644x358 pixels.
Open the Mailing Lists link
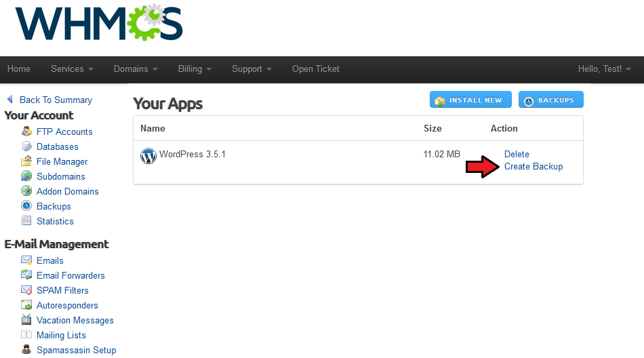pyautogui.click(x=61, y=336)
